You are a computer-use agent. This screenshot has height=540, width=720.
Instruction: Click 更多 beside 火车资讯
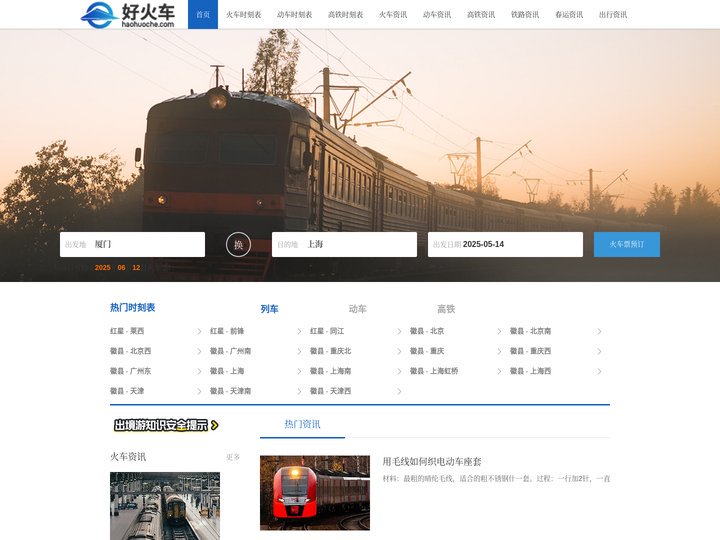click(233, 457)
